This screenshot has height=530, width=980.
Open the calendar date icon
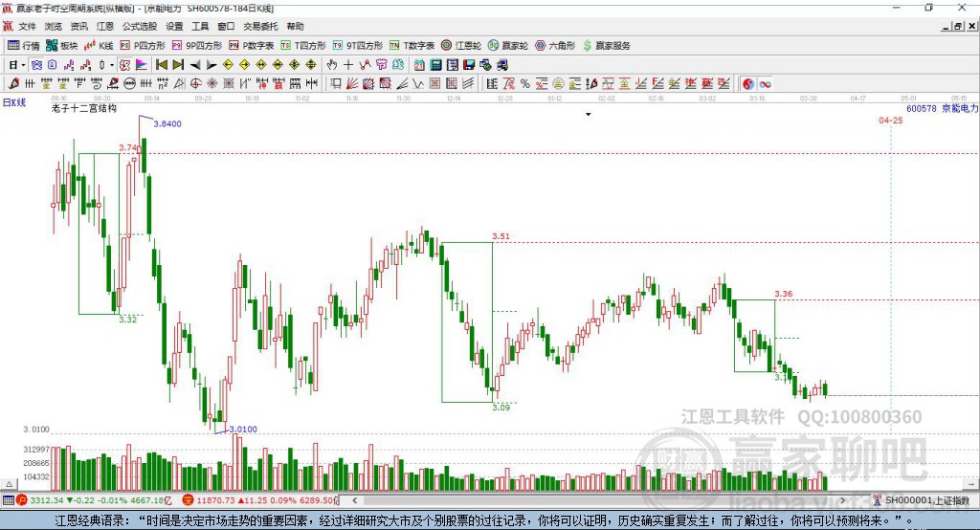[419, 65]
